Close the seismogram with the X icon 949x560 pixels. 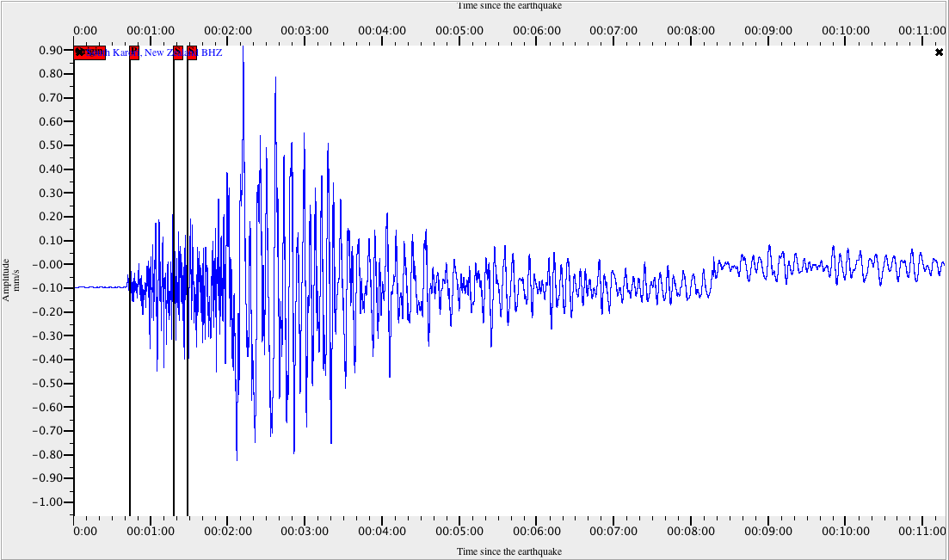[x=939, y=52]
